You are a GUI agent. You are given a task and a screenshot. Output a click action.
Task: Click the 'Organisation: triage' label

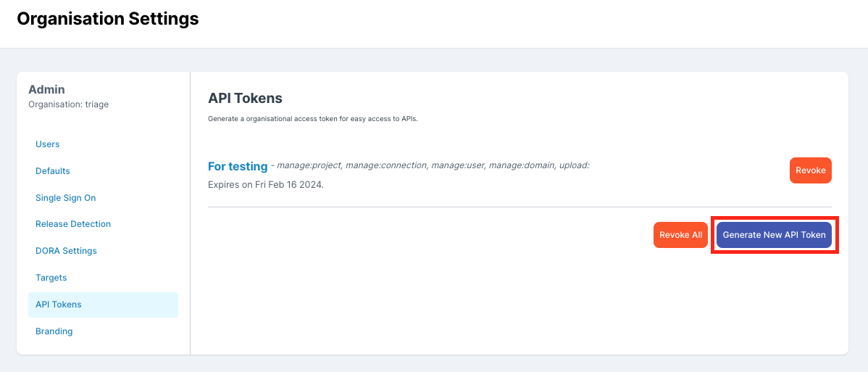pyautogui.click(x=68, y=104)
